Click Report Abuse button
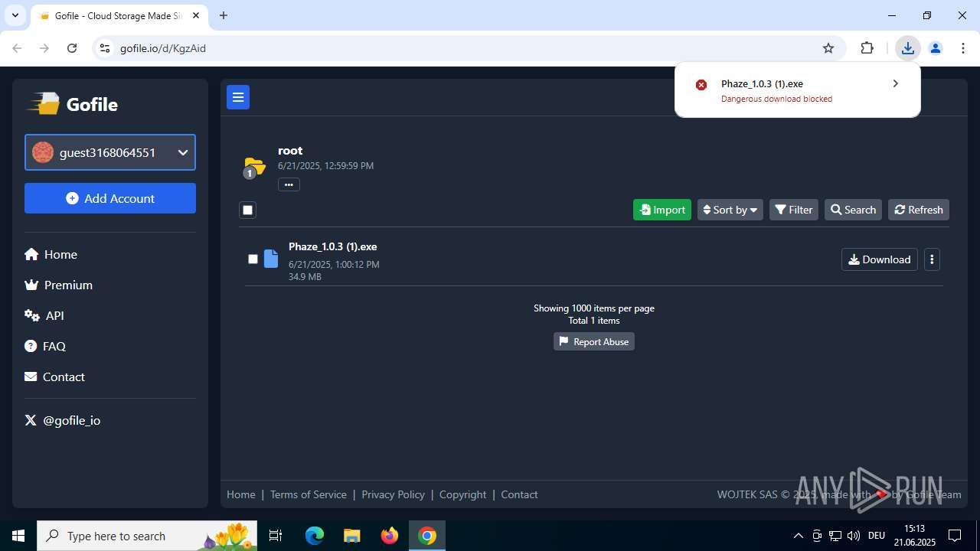Viewport: 980px width, 551px height. click(594, 341)
